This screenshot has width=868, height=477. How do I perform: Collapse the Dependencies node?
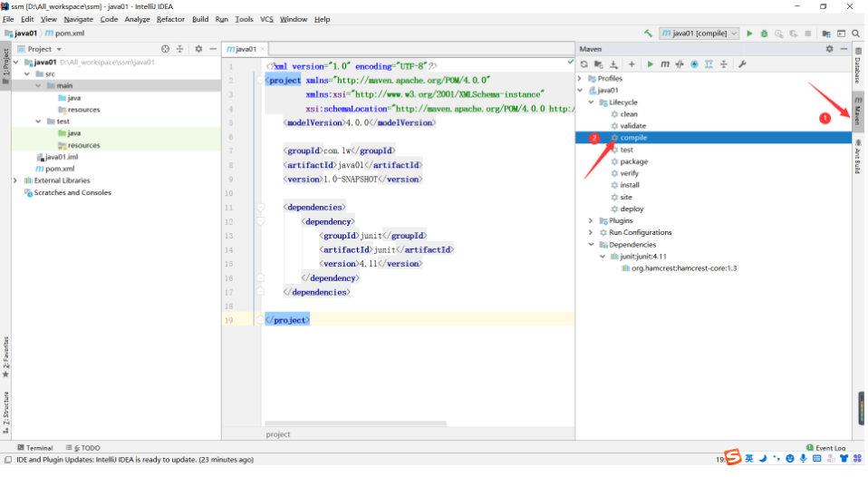[x=592, y=244]
